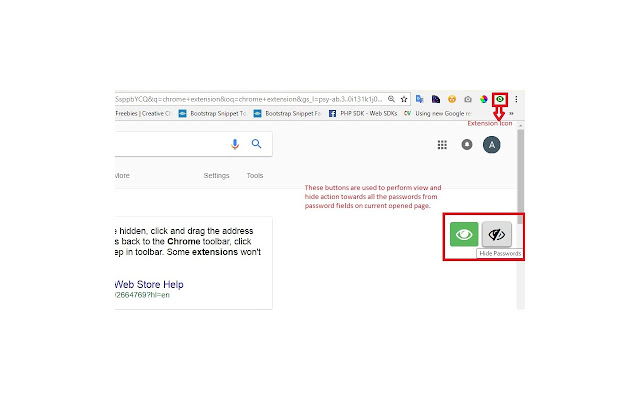The width and height of the screenshot is (640, 400).
Task: Click the blue Google search magnifier button
Action: 256,144
